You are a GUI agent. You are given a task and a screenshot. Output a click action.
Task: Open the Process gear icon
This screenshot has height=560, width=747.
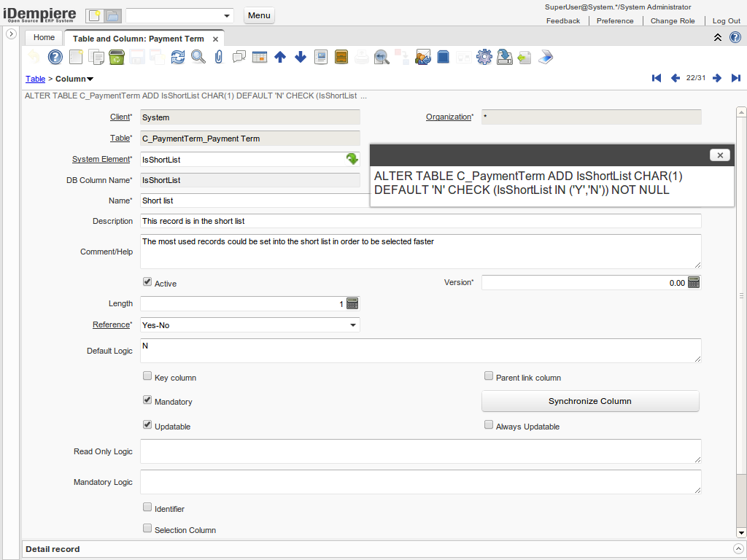pyautogui.click(x=484, y=57)
